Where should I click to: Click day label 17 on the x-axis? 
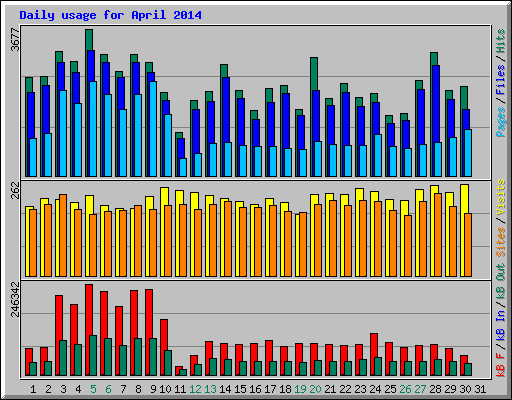270,389
